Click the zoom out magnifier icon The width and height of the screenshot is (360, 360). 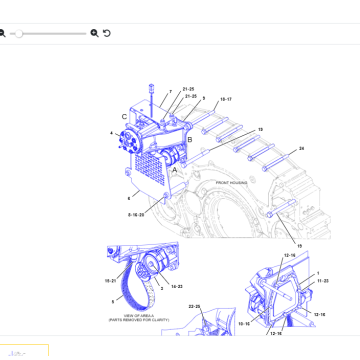(2, 33)
